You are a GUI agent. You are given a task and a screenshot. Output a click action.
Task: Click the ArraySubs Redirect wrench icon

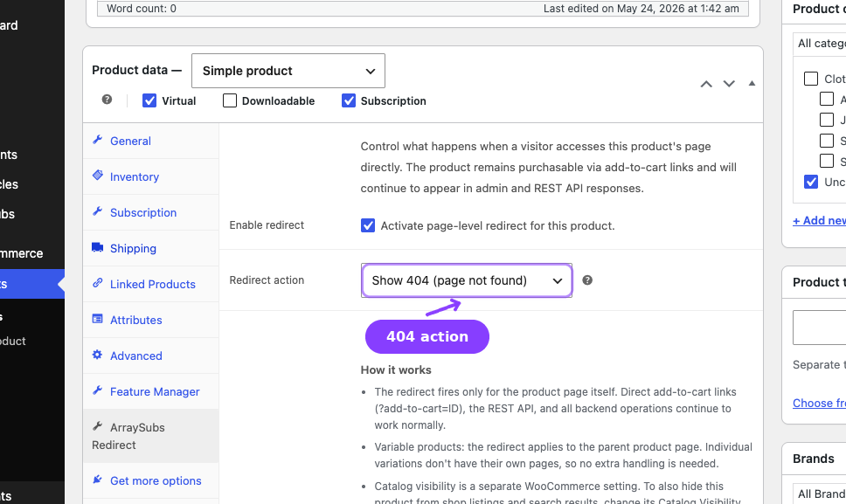click(x=98, y=426)
